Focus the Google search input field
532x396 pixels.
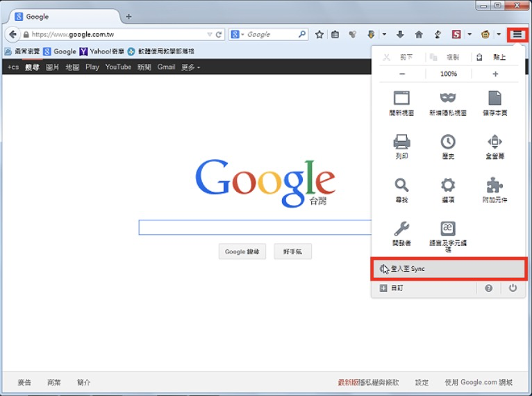[255, 227]
